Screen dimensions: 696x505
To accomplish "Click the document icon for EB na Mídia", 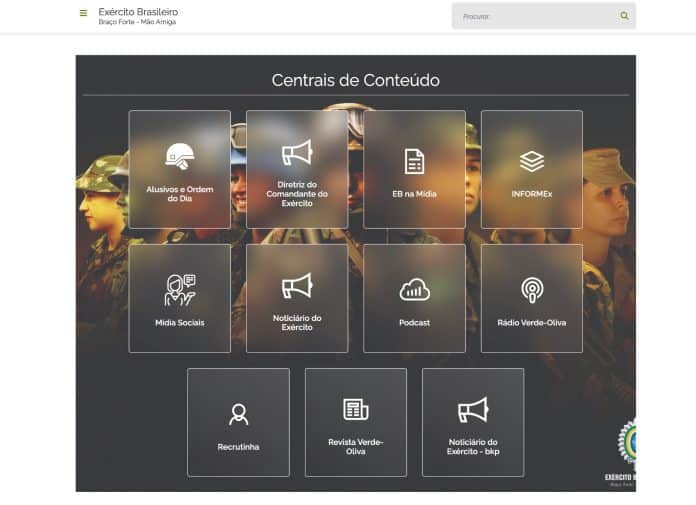I will pyautogui.click(x=414, y=161).
